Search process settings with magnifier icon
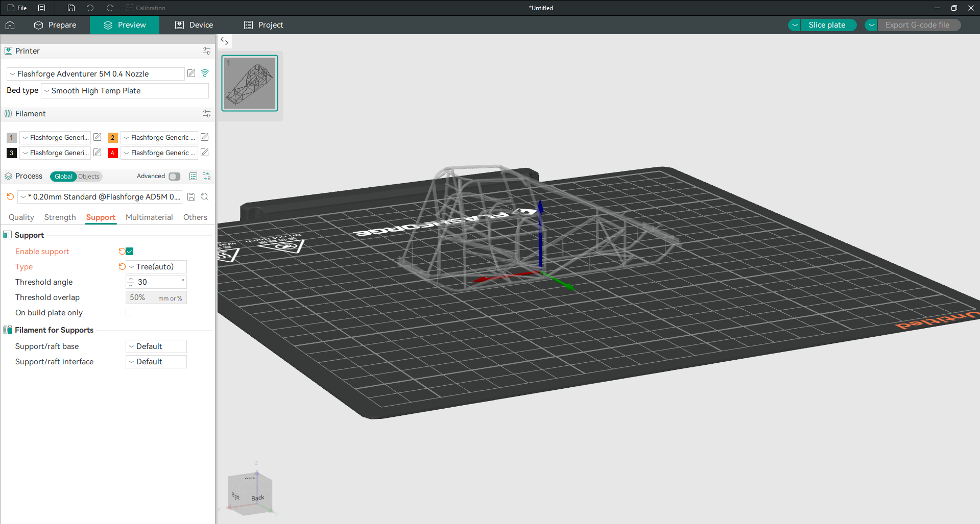The width and height of the screenshot is (980, 524). coord(205,197)
